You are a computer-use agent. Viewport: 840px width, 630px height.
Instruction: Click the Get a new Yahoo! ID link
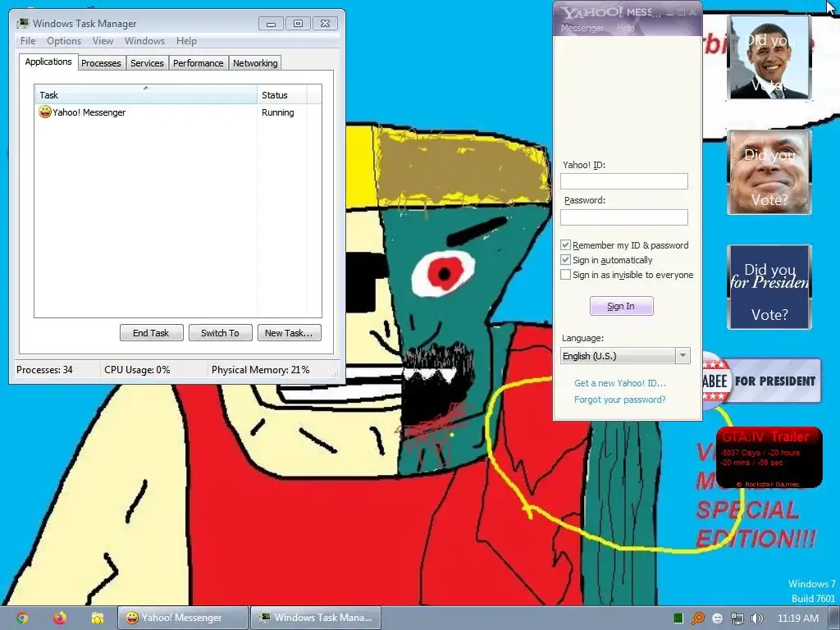(620, 383)
